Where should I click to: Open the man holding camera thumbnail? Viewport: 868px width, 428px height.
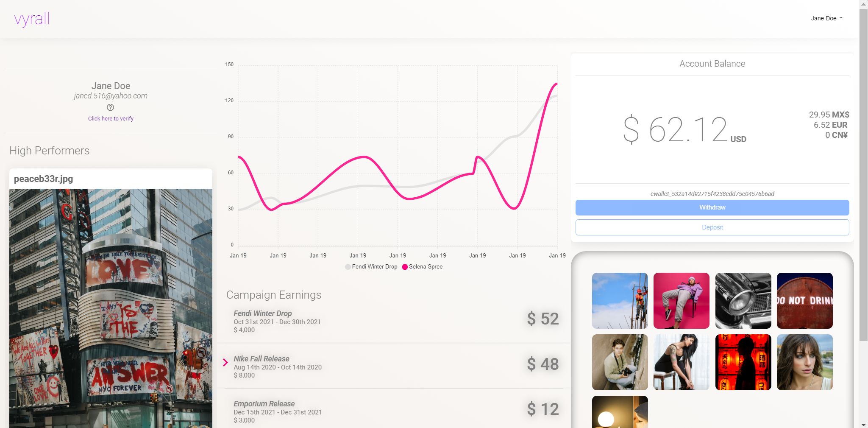pos(620,362)
